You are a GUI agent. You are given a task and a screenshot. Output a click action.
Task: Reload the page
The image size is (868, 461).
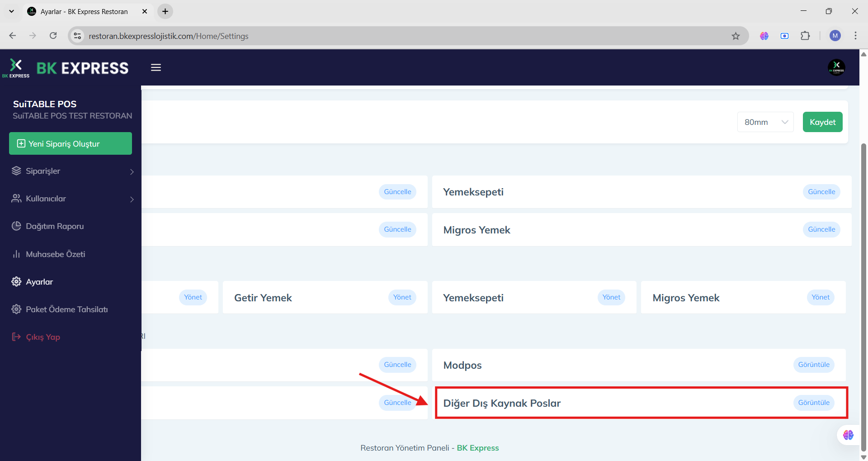[x=53, y=36]
